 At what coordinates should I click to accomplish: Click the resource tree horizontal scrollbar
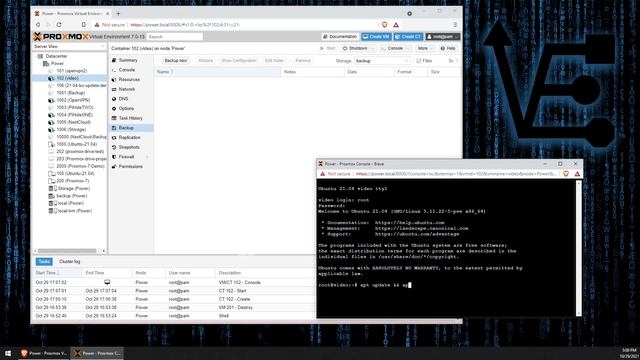67,251
